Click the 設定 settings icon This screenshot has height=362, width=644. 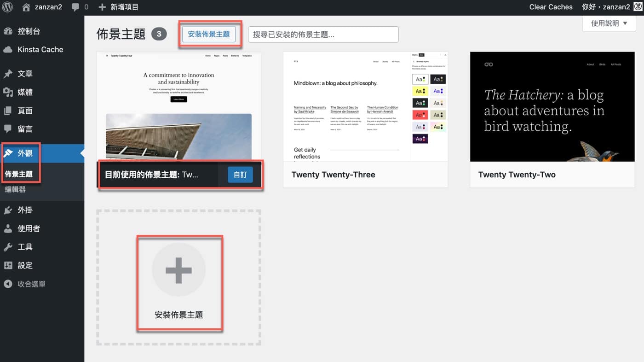click(x=8, y=265)
